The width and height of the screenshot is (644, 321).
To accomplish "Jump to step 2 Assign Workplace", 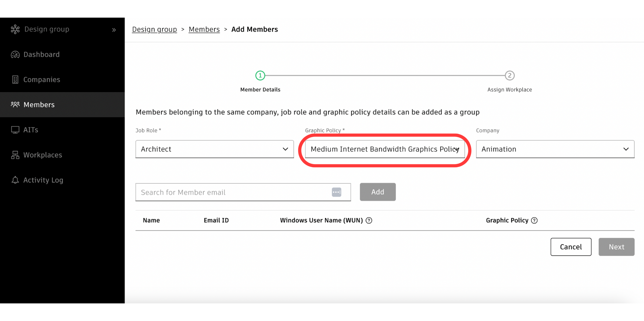I will pyautogui.click(x=509, y=75).
